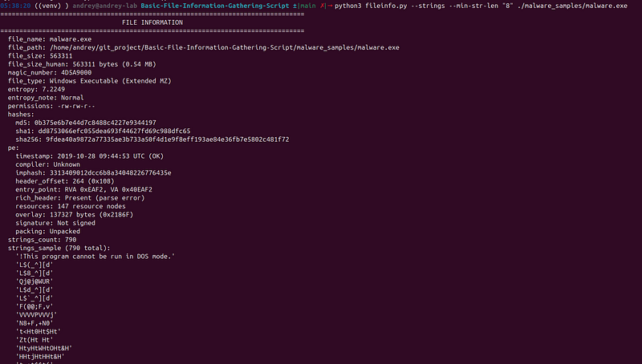Click the sha256 hash value
Image resolution: width=642 pixels, height=364 pixels.
pyautogui.click(x=168, y=140)
